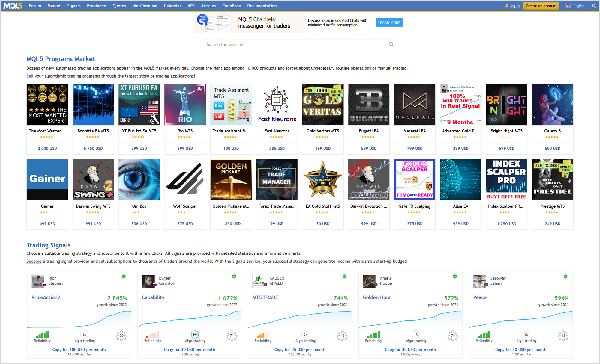Expand the Documentation dropdown menu
This screenshot has height=364, width=600.
[262, 6]
